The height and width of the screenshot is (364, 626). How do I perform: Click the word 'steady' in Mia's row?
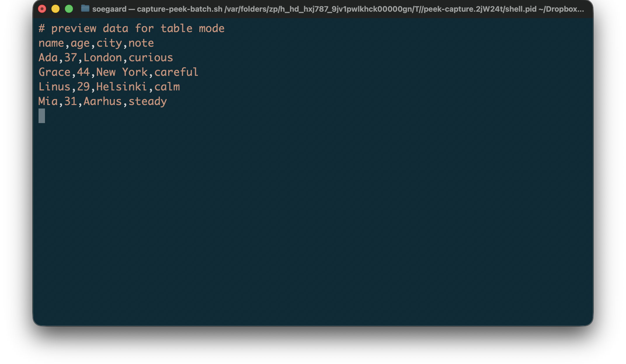point(147,101)
